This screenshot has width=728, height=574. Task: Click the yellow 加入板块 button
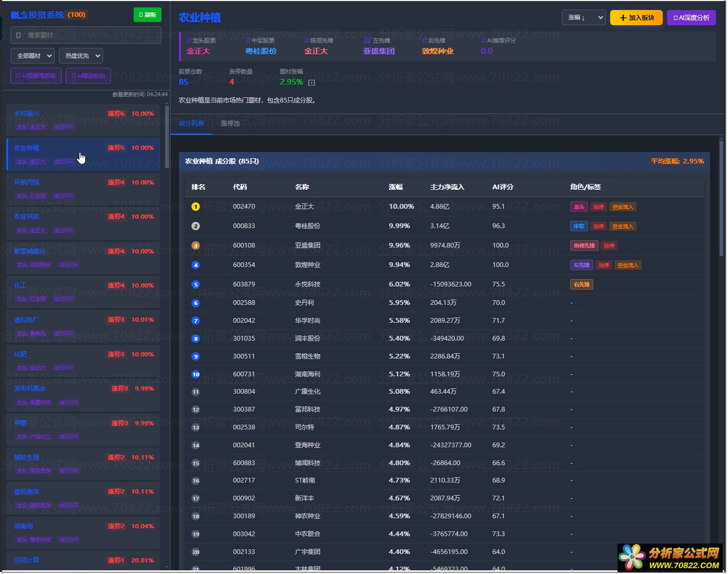[x=636, y=18]
